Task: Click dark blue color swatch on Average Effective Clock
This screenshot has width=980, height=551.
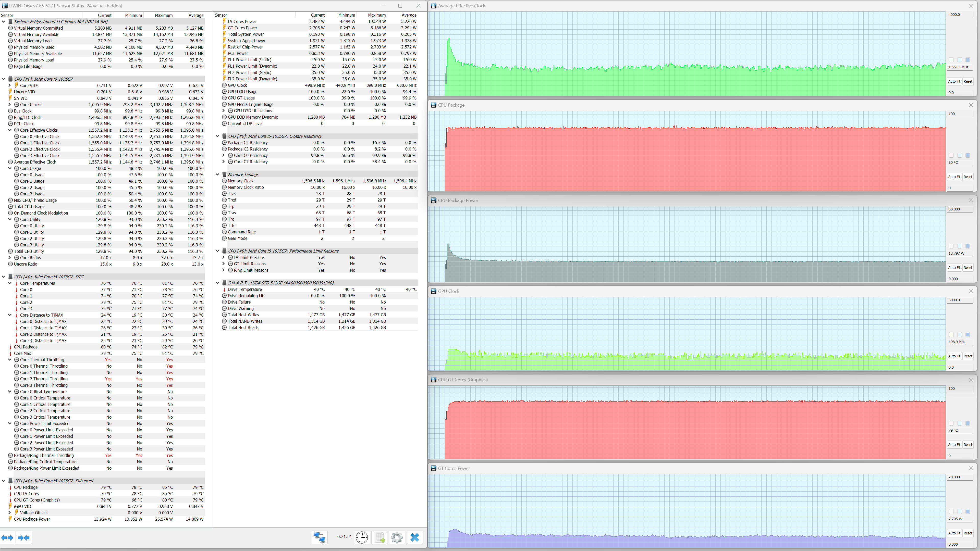Action: pyautogui.click(x=967, y=60)
